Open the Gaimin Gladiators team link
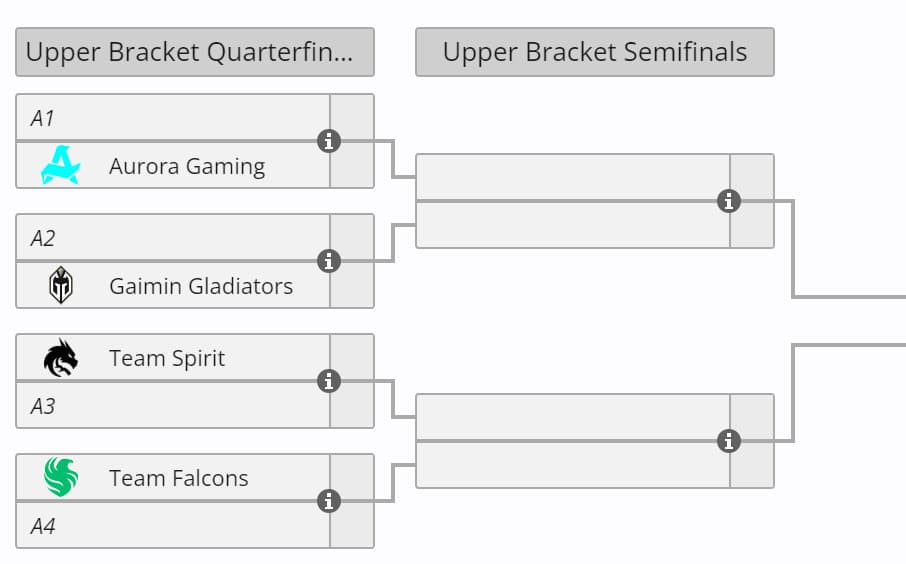Image resolution: width=906 pixels, height=564 pixels. (201, 286)
